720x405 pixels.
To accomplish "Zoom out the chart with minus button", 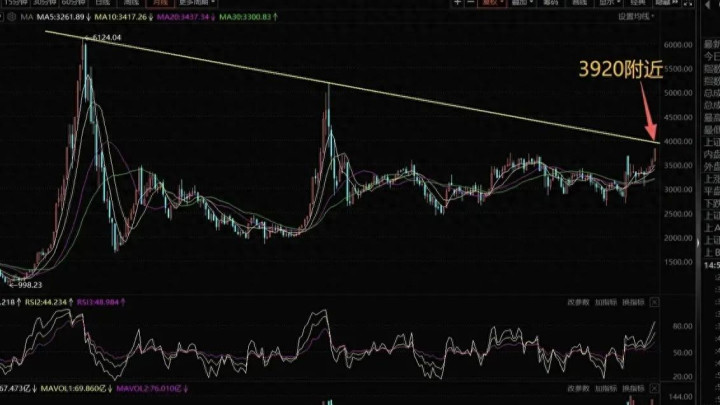I will pos(471,2).
